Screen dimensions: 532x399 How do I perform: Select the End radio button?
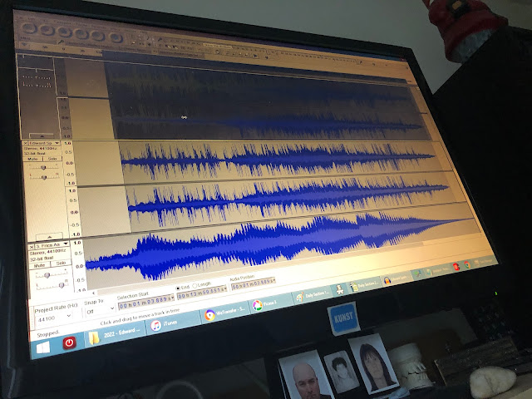(x=178, y=288)
